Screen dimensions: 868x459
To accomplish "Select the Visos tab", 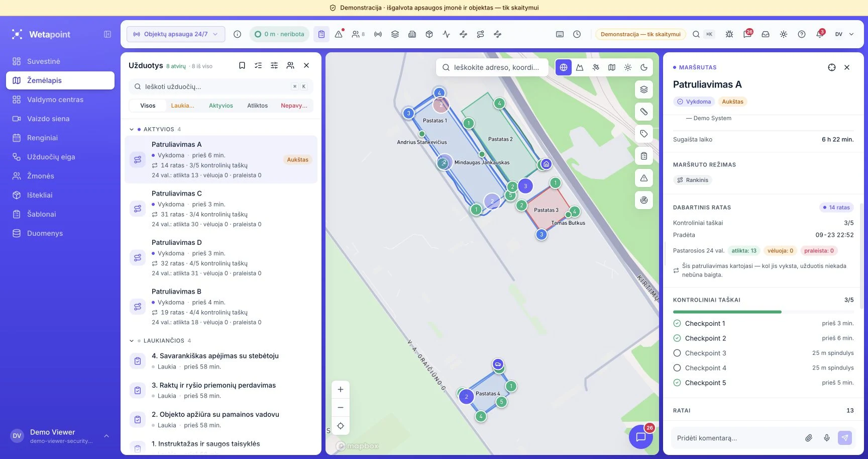I will pyautogui.click(x=148, y=106).
